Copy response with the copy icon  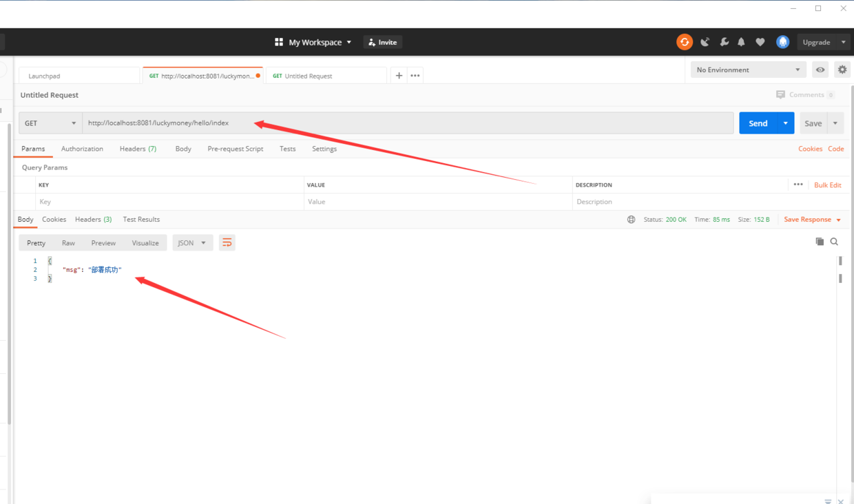pyautogui.click(x=820, y=242)
